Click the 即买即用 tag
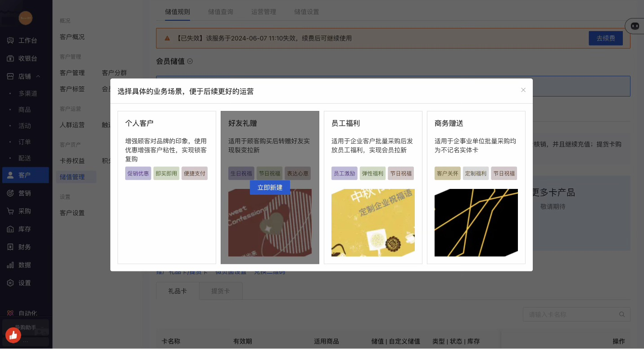 [166, 173]
